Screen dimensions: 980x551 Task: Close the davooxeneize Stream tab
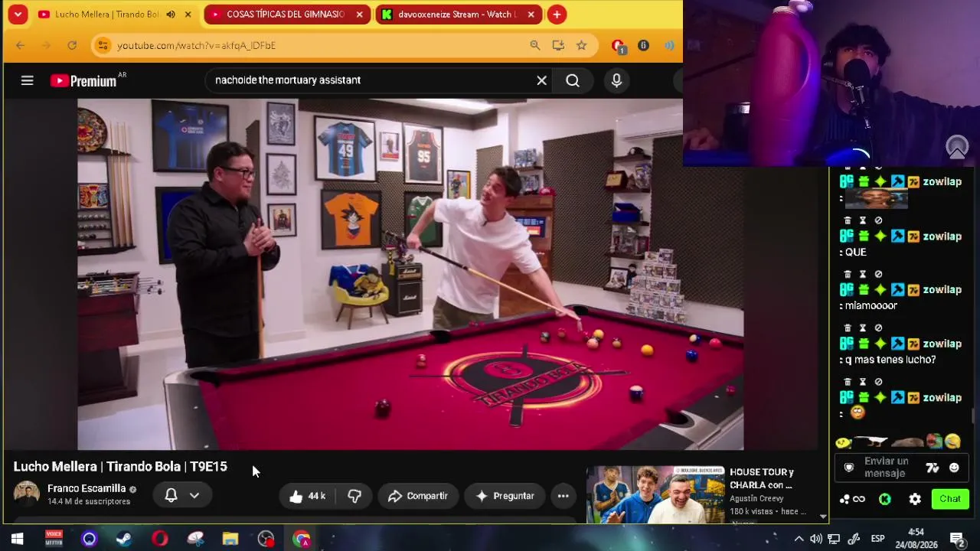[x=531, y=15]
